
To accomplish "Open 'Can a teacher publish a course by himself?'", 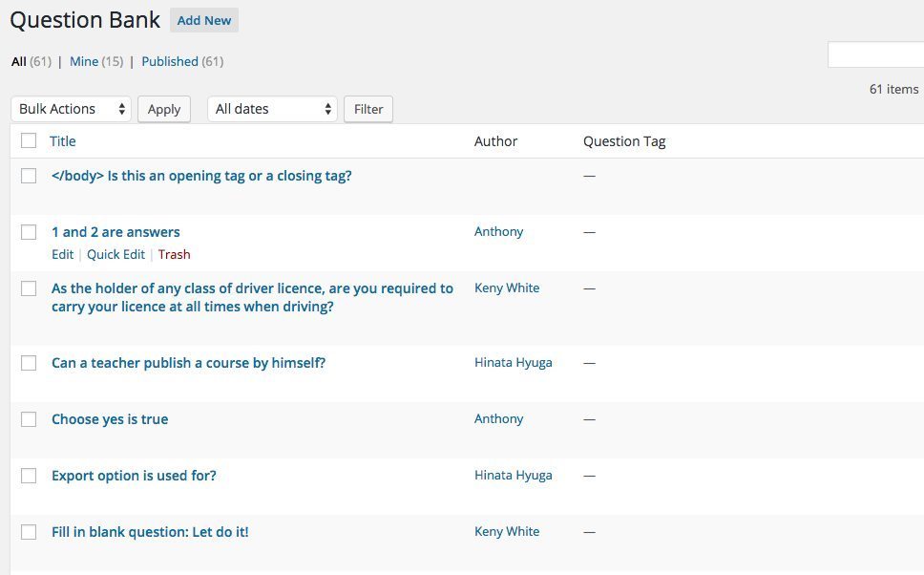I will (189, 363).
